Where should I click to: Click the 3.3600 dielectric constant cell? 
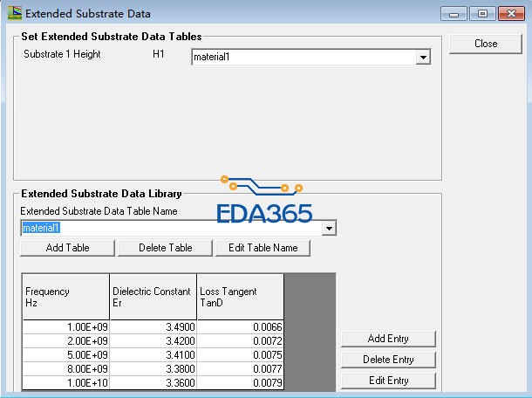(153, 382)
